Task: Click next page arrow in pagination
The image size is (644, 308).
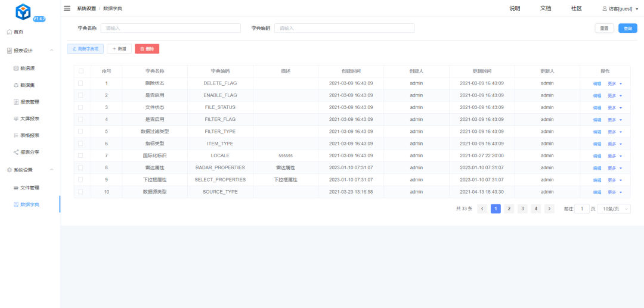Action: pyautogui.click(x=549, y=209)
